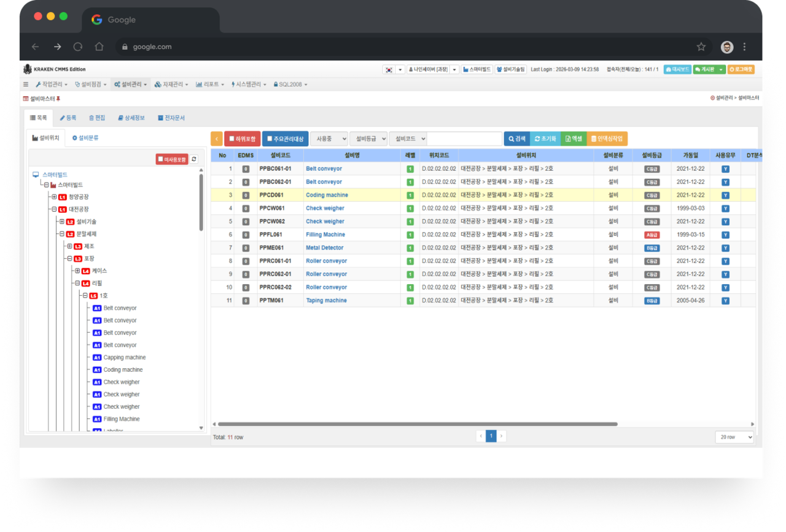This screenshot has width=786, height=532.
Task: Click the green level badge in the PPCD061 row
Action: coord(410,195)
